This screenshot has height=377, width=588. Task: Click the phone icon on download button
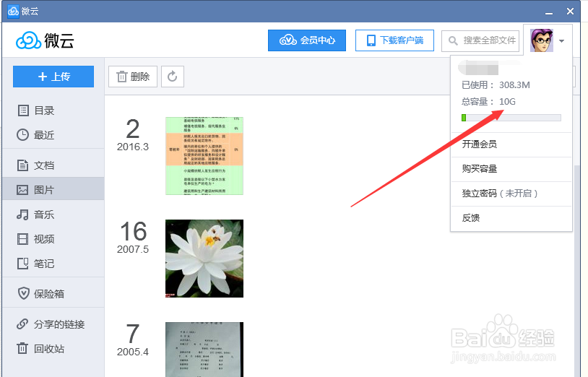371,40
